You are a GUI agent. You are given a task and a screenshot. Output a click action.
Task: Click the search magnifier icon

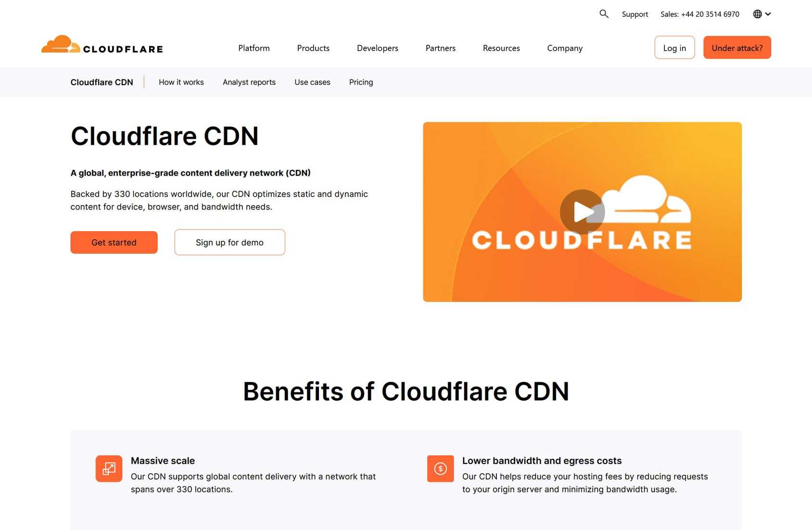coord(604,14)
